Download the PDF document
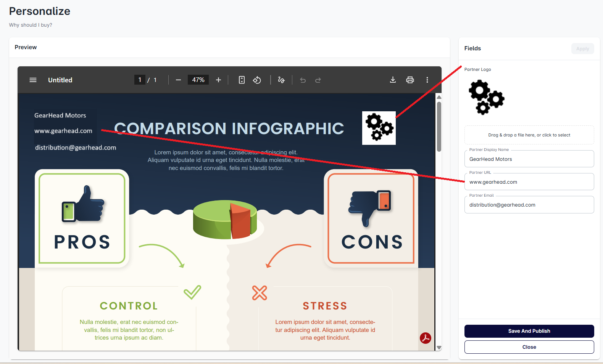Screen dimensions: 603x364 393,80
